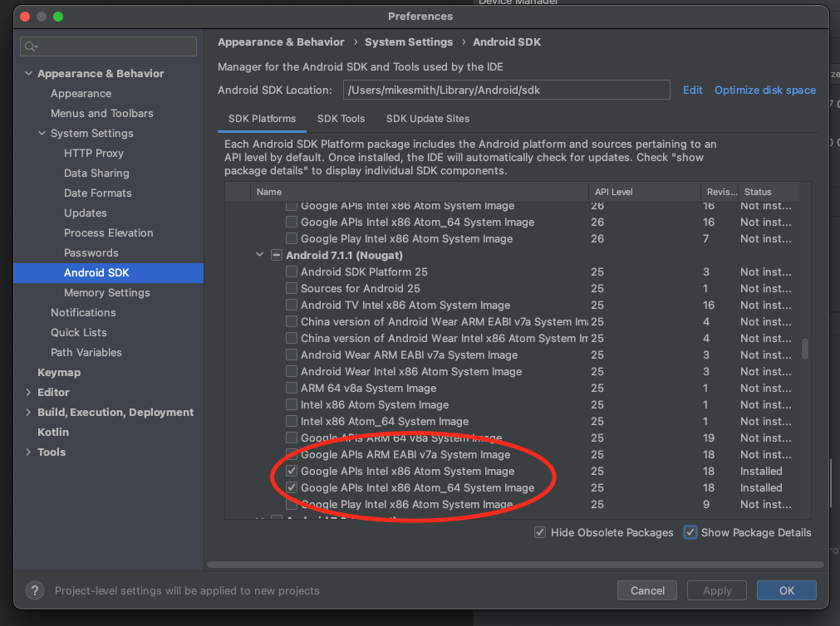
Task: Toggle Android 7.1.1 (Nougat) group checkbox
Action: (x=277, y=256)
